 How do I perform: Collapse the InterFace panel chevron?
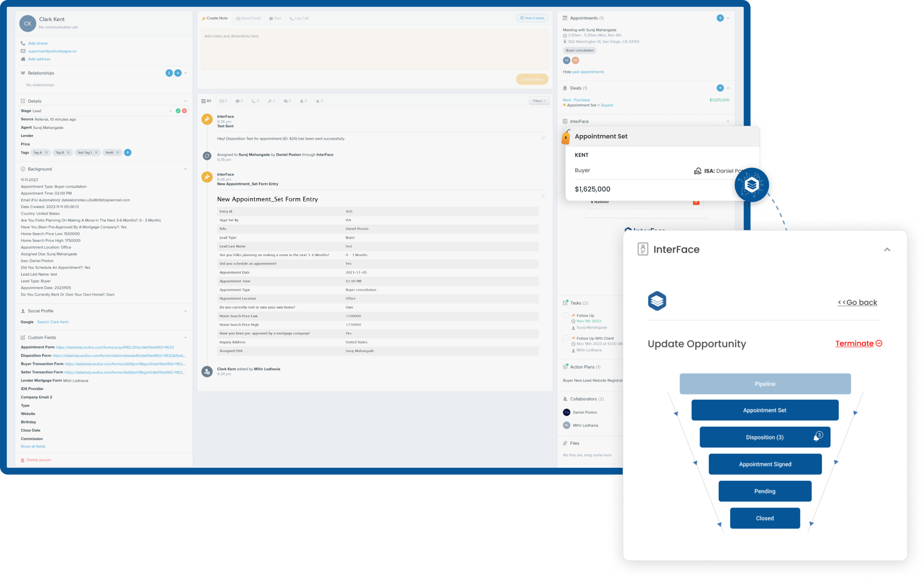click(887, 249)
